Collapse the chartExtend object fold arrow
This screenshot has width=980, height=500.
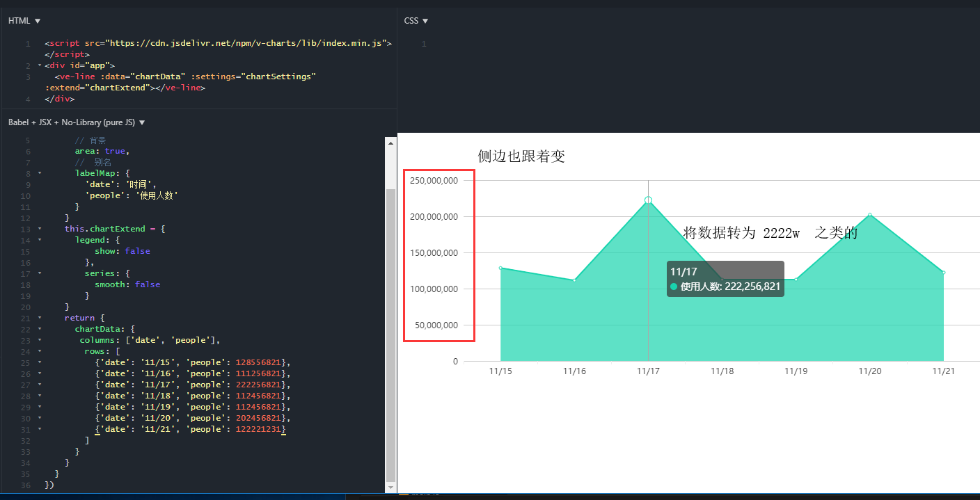[38, 229]
